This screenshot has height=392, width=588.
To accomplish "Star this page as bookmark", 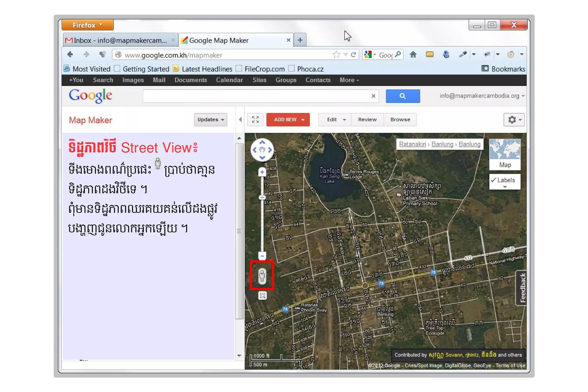I will coord(336,55).
